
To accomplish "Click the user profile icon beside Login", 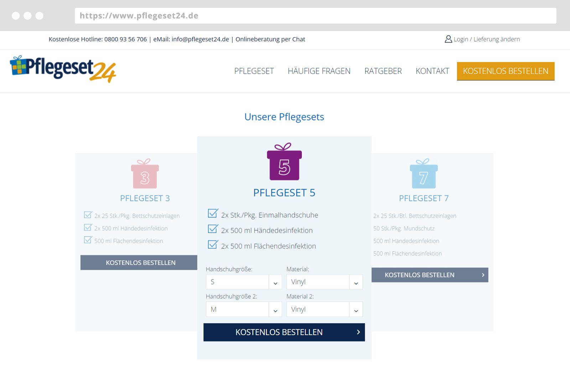I will (448, 39).
